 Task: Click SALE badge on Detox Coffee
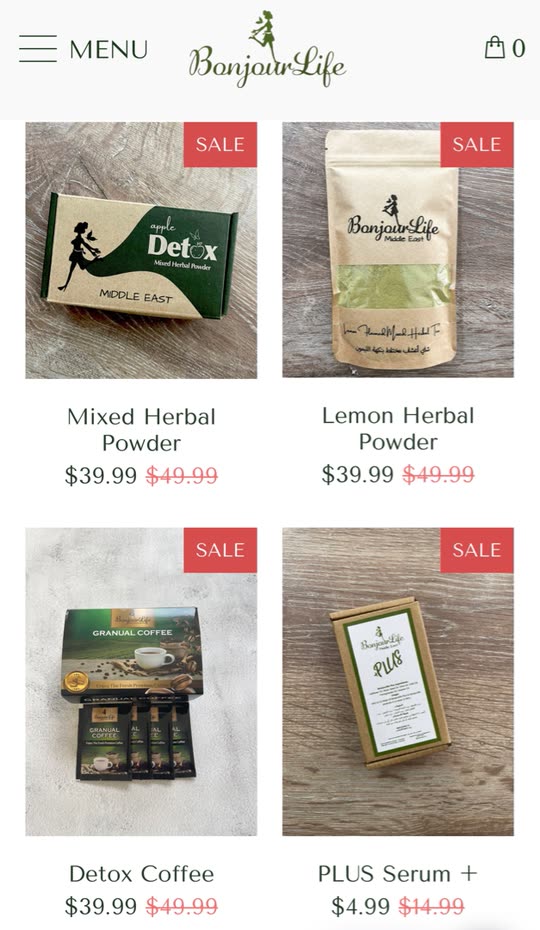coord(220,550)
